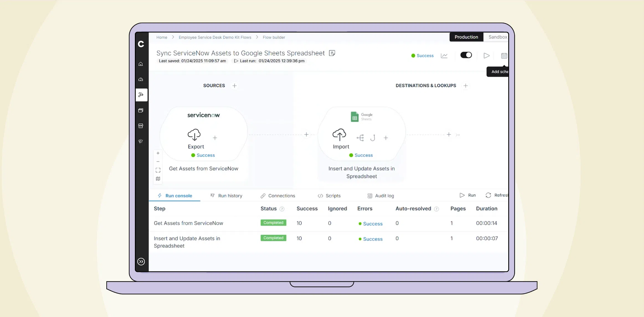Click the Google Sheets Import cloud icon

point(339,135)
